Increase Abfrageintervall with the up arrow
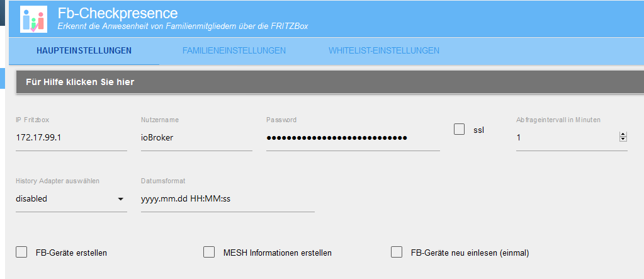This screenshot has width=644, height=279. [x=623, y=135]
